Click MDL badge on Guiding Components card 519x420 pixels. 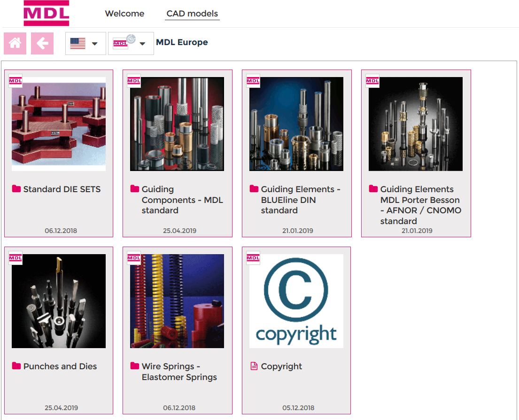point(134,81)
